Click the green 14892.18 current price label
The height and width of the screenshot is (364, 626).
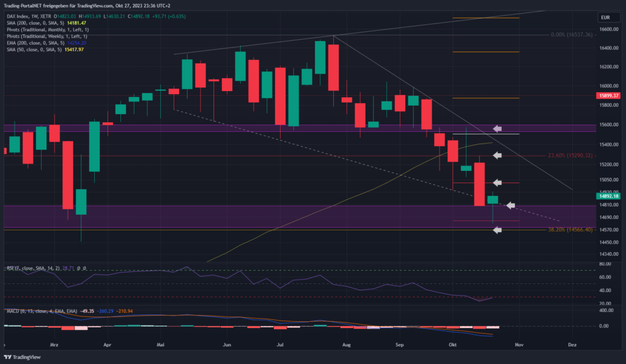pyautogui.click(x=607, y=196)
